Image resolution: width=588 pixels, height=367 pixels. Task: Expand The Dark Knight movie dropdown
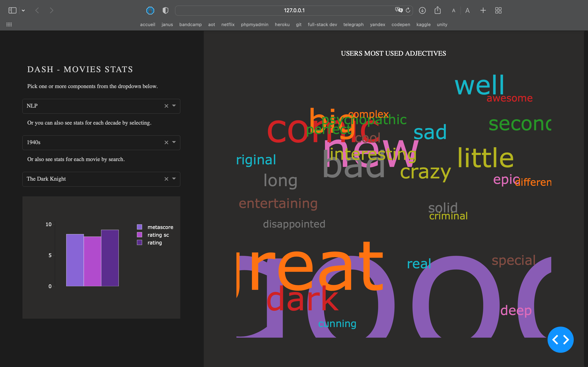174,179
